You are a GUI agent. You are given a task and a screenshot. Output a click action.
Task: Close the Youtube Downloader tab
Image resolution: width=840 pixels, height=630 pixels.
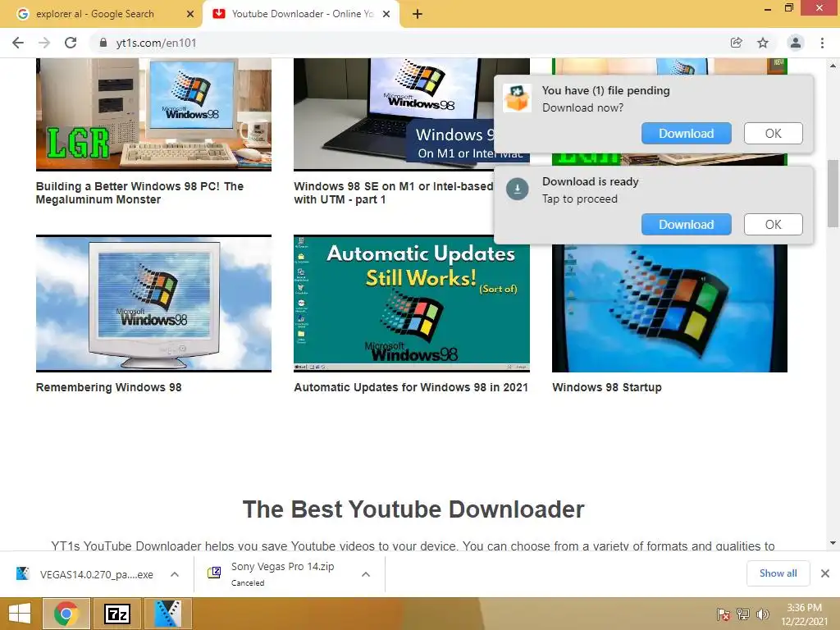(x=386, y=14)
